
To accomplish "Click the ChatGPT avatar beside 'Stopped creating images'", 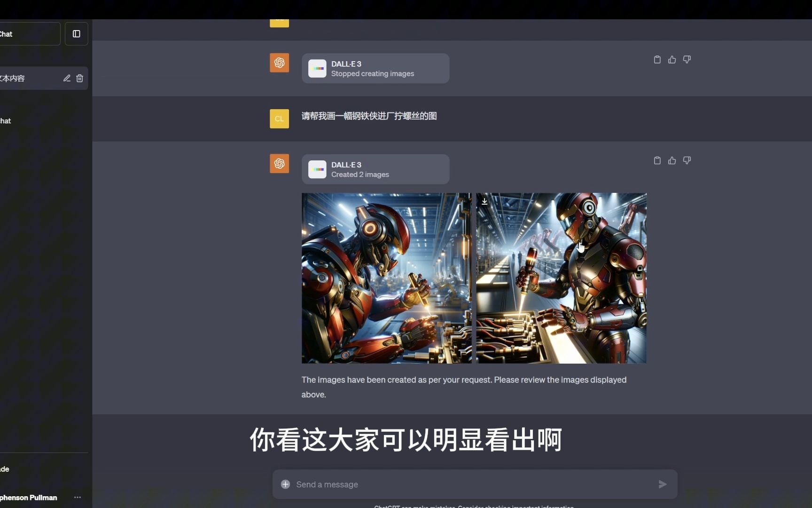I will (x=279, y=63).
